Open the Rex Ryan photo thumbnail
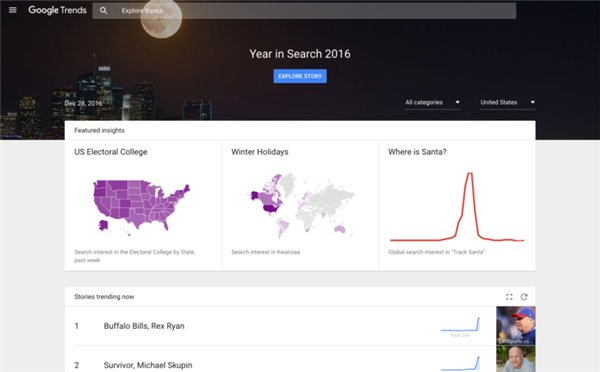The width and height of the screenshot is (600, 372). point(516,326)
